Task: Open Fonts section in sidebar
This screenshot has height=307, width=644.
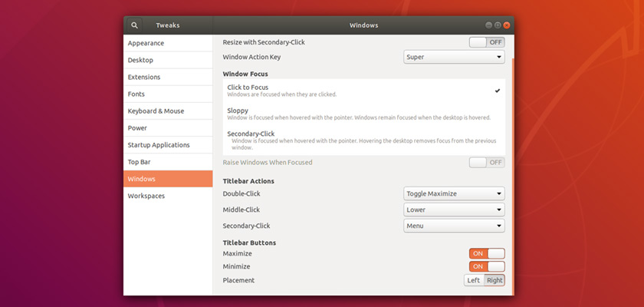Action: pyautogui.click(x=168, y=94)
